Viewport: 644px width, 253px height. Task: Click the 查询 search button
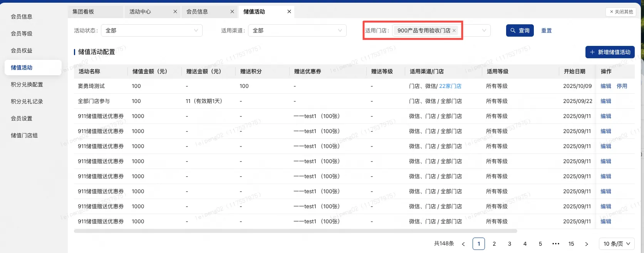[x=520, y=30]
